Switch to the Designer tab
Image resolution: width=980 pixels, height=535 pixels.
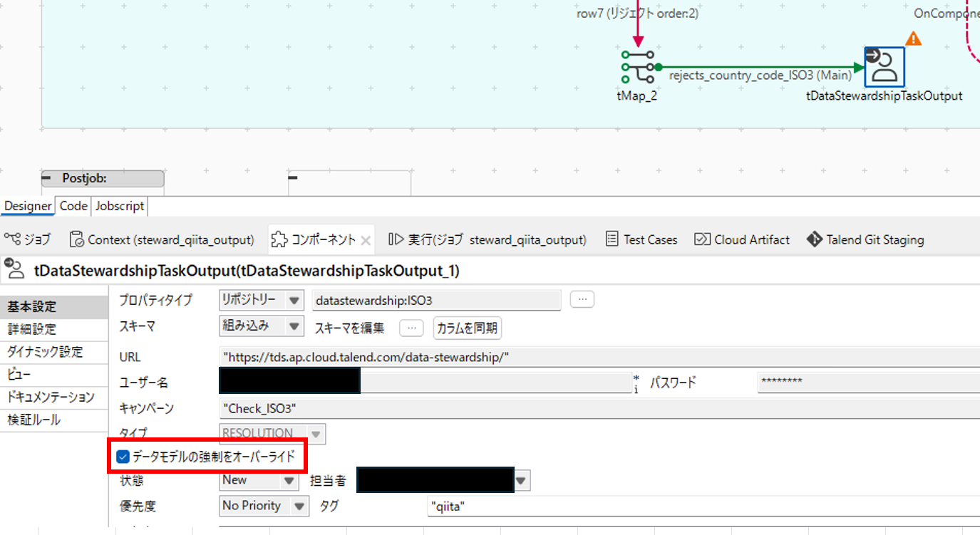[28, 206]
